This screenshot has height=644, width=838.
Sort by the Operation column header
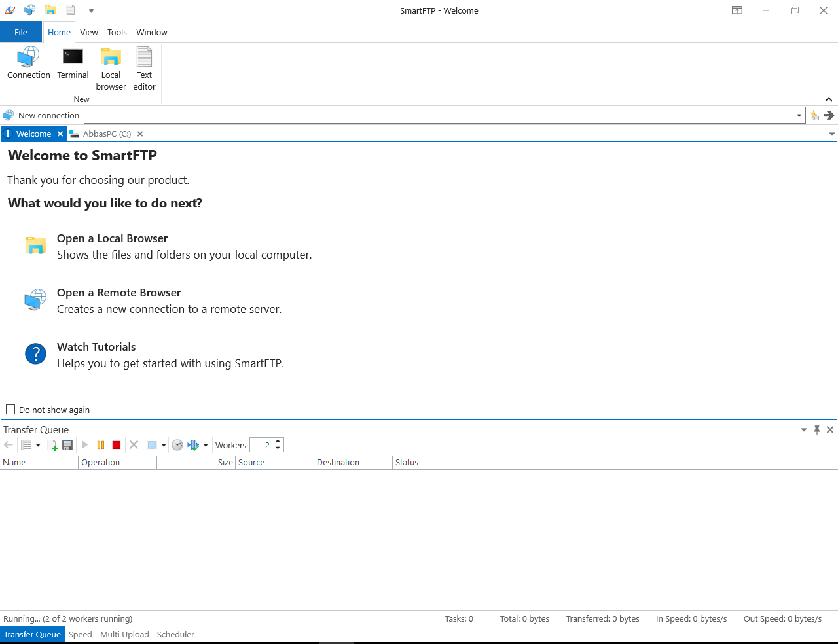(x=117, y=462)
